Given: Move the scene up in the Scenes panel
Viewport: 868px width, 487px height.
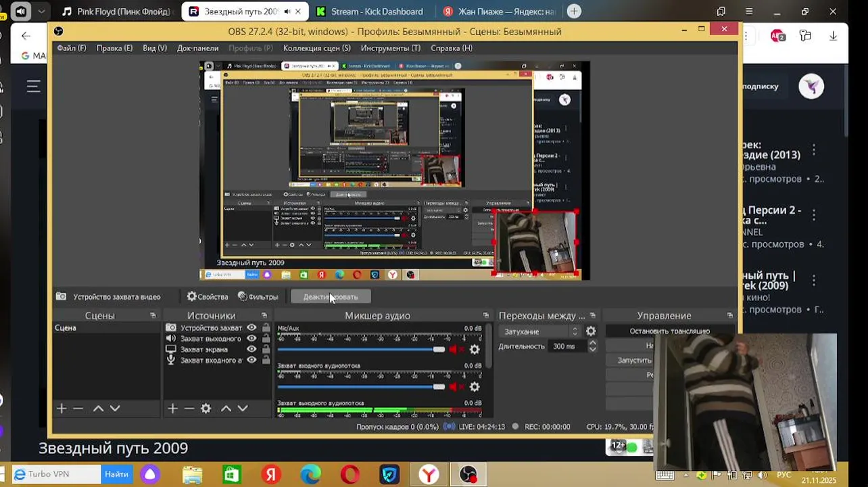Looking at the screenshot, I should 98,408.
